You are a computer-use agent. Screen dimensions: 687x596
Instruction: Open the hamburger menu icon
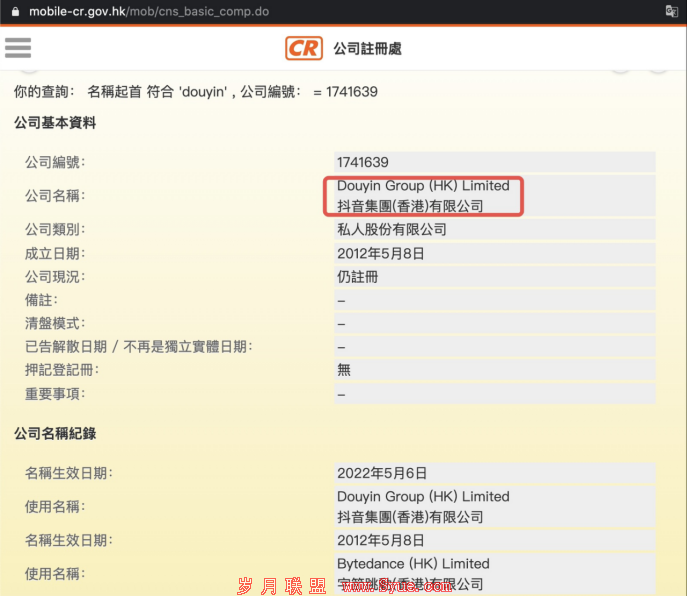coord(18,48)
